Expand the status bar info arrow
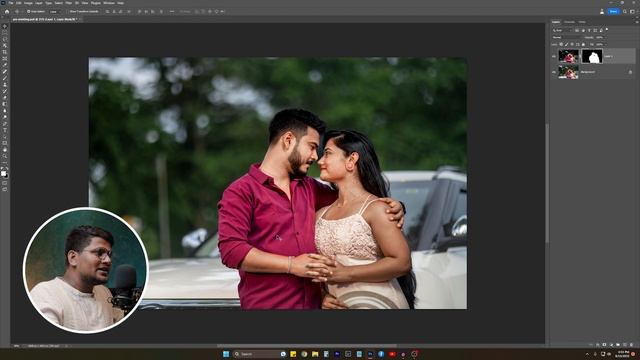The height and width of the screenshot is (360, 640). (67, 346)
